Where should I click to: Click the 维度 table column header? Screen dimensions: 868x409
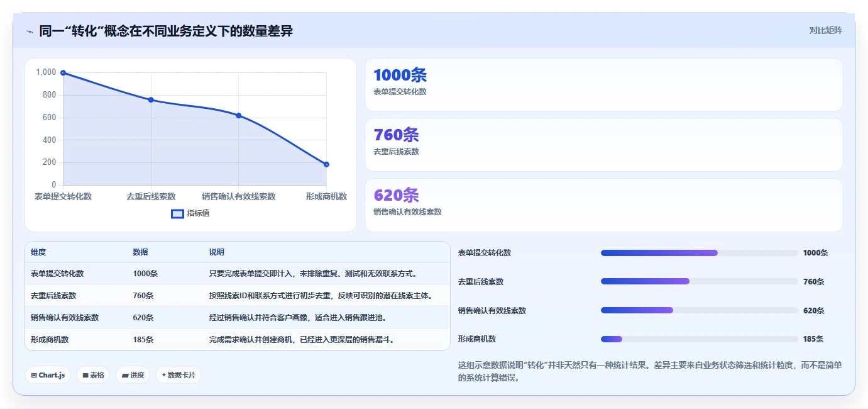coord(38,252)
